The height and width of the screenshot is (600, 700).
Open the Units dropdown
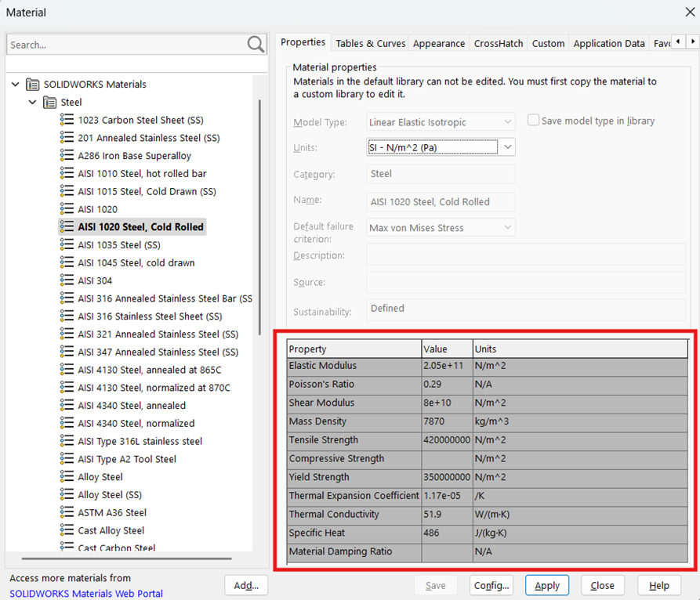506,146
